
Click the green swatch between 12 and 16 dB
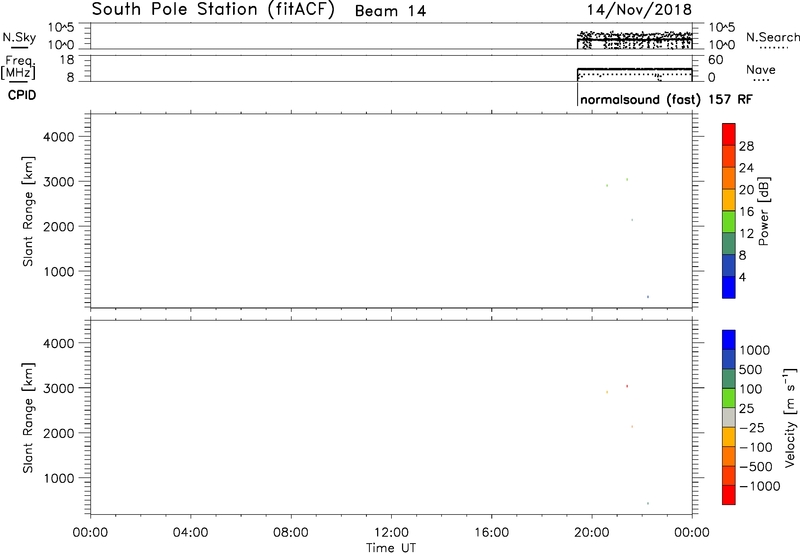coord(729,221)
